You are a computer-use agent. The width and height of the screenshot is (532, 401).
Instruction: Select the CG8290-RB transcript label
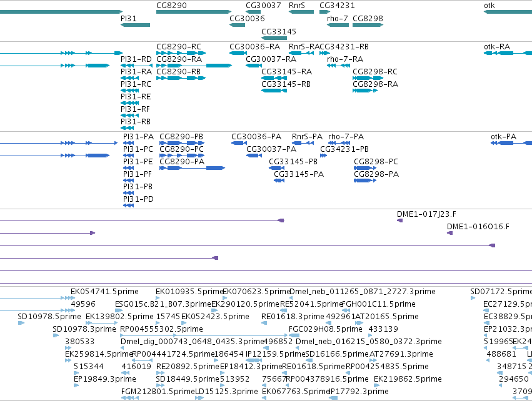click(x=178, y=72)
